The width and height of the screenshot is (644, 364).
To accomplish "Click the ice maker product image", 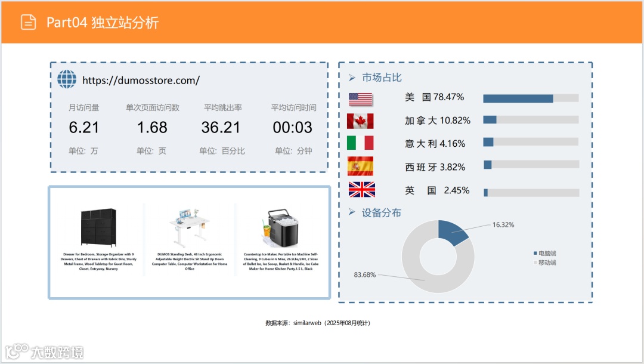I will (x=280, y=228).
